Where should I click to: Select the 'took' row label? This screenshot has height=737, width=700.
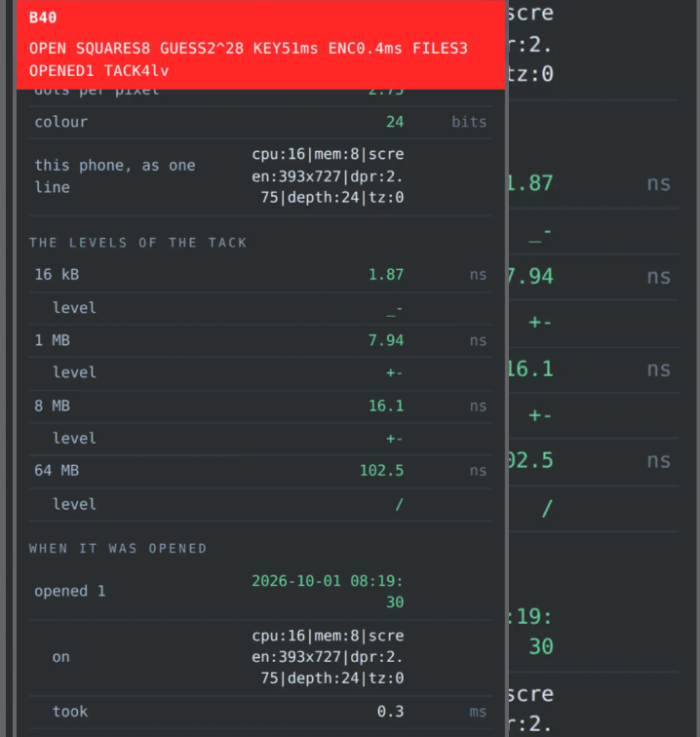click(70, 712)
